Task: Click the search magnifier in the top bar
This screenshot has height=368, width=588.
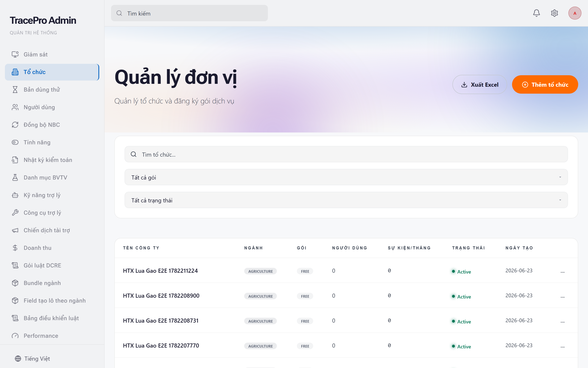Action: point(119,13)
